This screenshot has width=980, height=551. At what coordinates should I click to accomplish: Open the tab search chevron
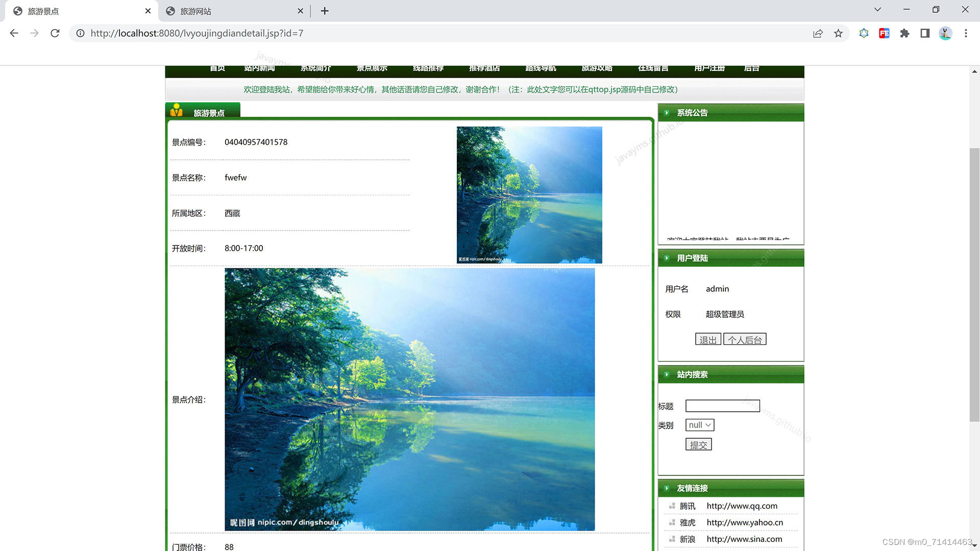(877, 10)
